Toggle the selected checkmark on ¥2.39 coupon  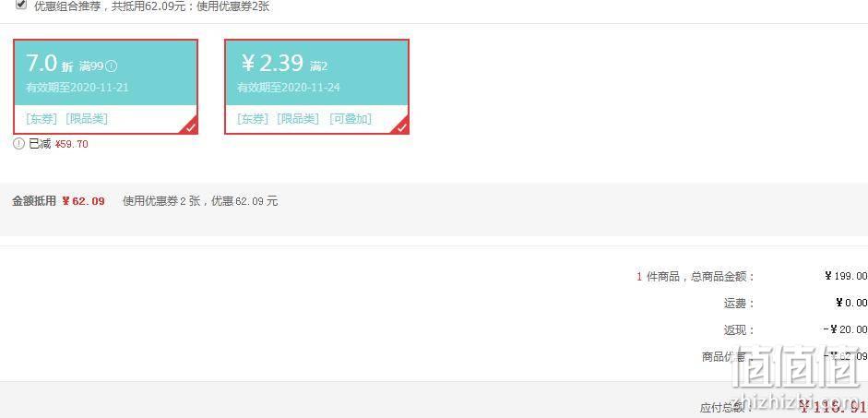tap(401, 126)
